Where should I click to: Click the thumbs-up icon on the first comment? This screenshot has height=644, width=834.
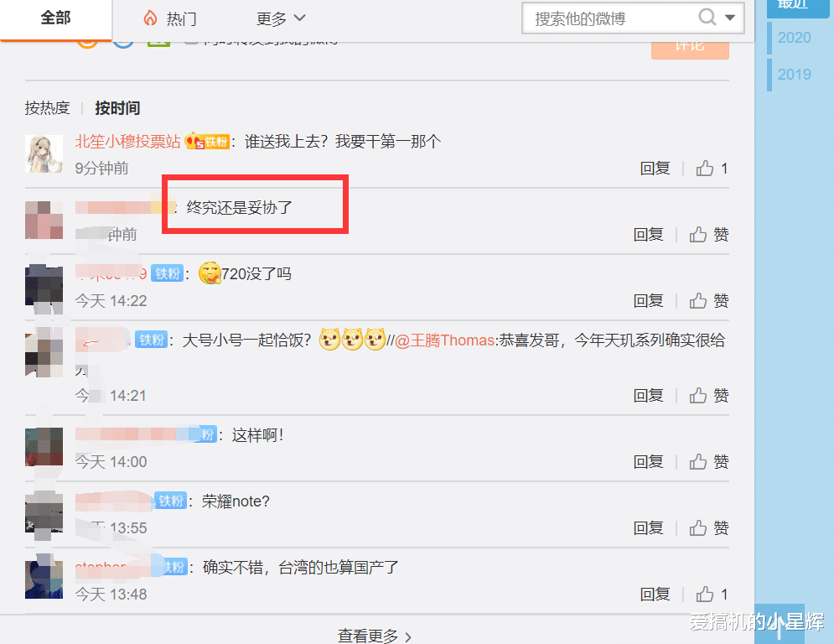[704, 168]
